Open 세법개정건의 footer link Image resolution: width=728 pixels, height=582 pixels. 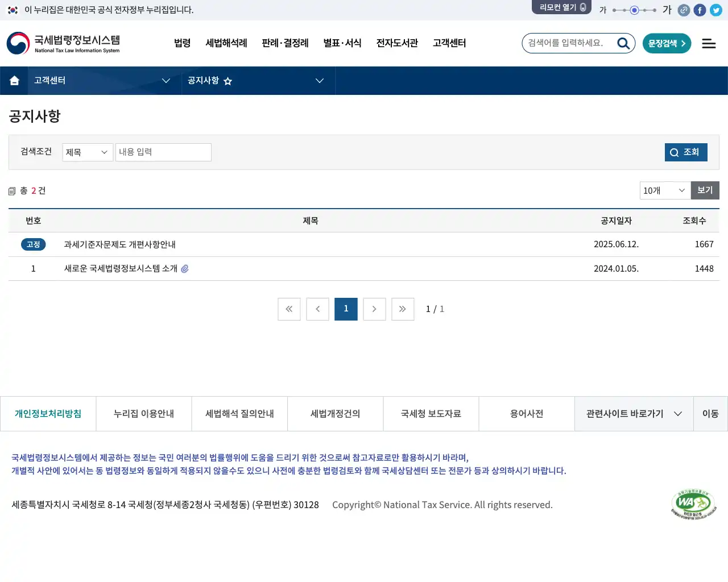[x=336, y=414]
